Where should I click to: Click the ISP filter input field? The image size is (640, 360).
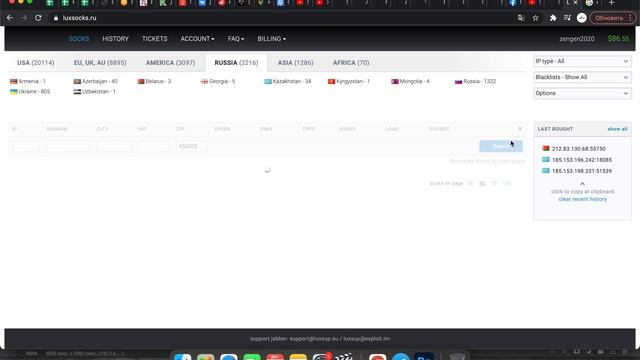click(153, 146)
